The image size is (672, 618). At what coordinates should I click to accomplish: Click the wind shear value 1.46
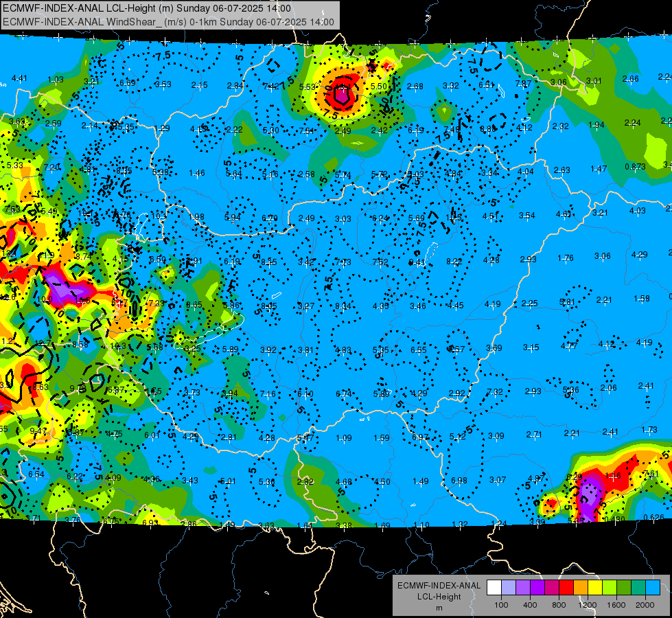tap(197, 173)
